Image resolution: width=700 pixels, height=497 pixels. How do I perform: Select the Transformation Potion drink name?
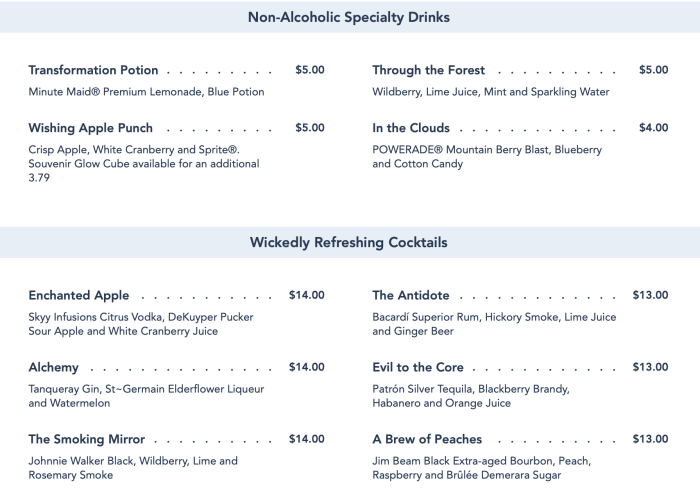[93, 70]
